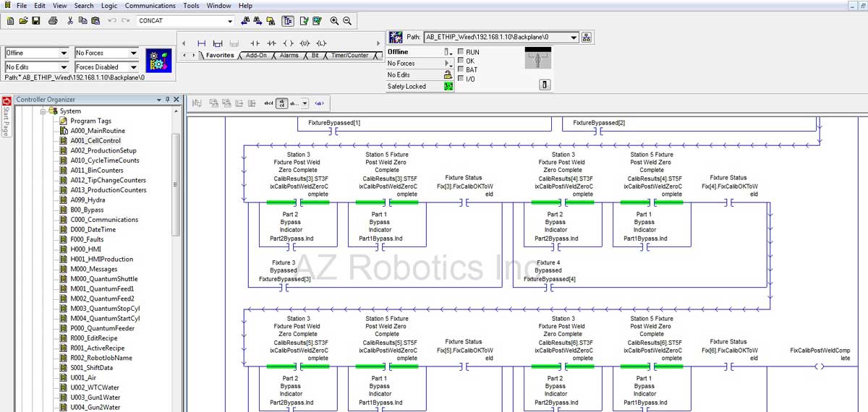The height and width of the screenshot is (412, 868).
Task: Click the Open folder icon
Action: [23, 21]
